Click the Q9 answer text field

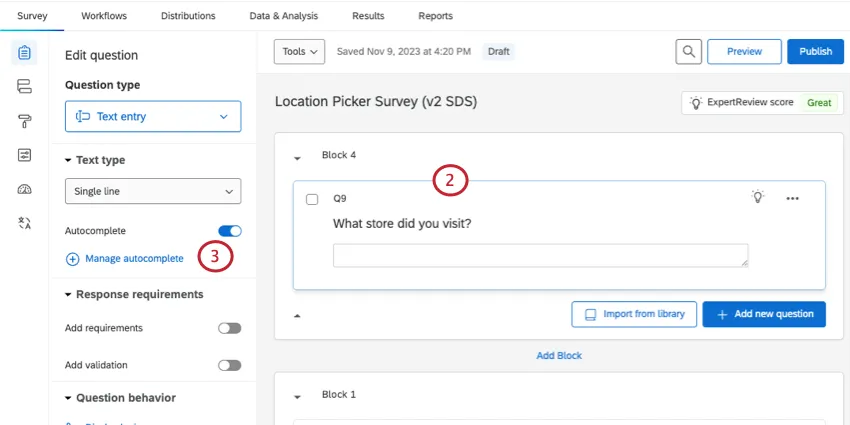pyautogui.click(x=540, y=256)
